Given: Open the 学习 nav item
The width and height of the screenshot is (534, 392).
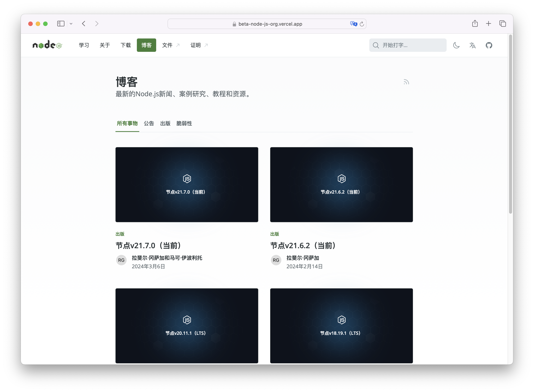Looking at the screenshot, I should 84,45.
